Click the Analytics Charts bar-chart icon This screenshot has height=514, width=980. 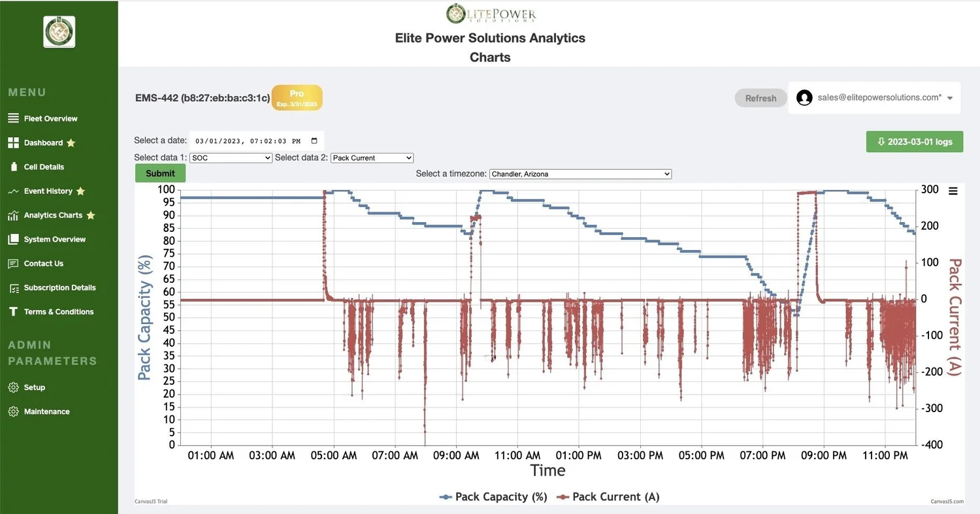click(x=13, y=215)
